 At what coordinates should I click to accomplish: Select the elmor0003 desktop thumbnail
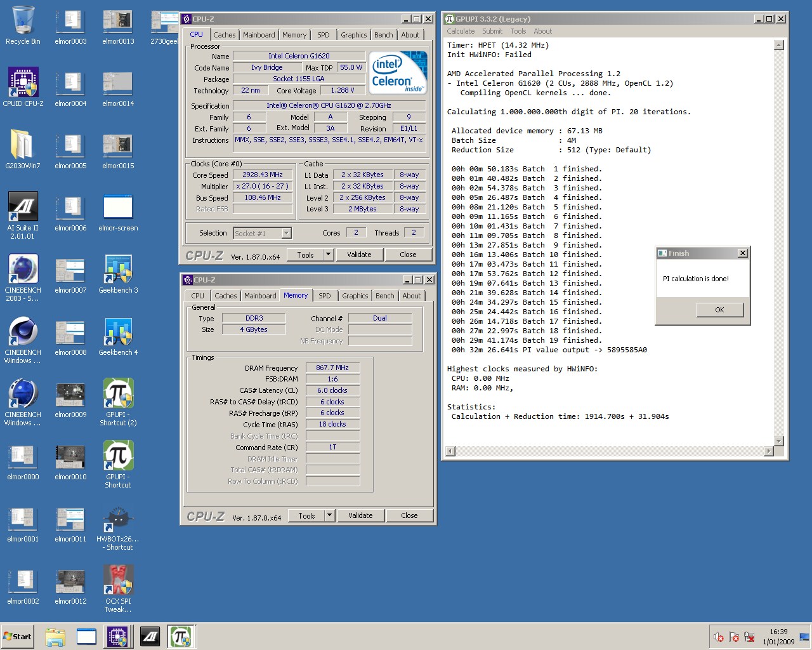pyautogui.click(x=70, y=25)
